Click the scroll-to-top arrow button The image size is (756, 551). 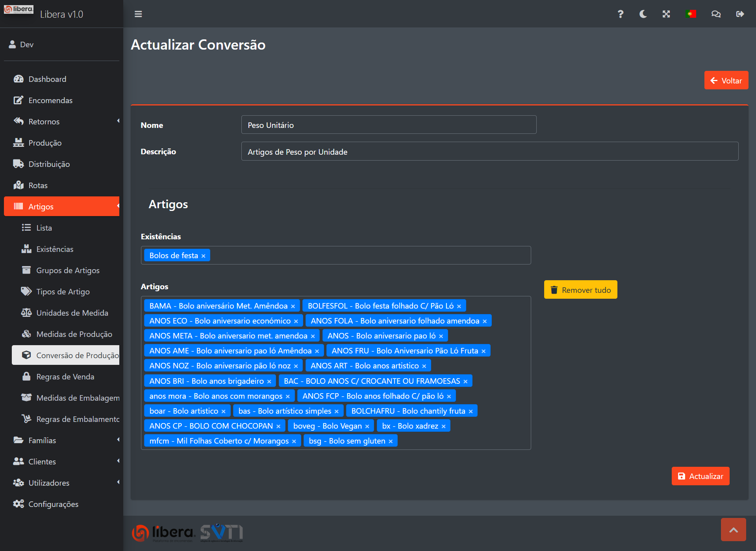733,530
